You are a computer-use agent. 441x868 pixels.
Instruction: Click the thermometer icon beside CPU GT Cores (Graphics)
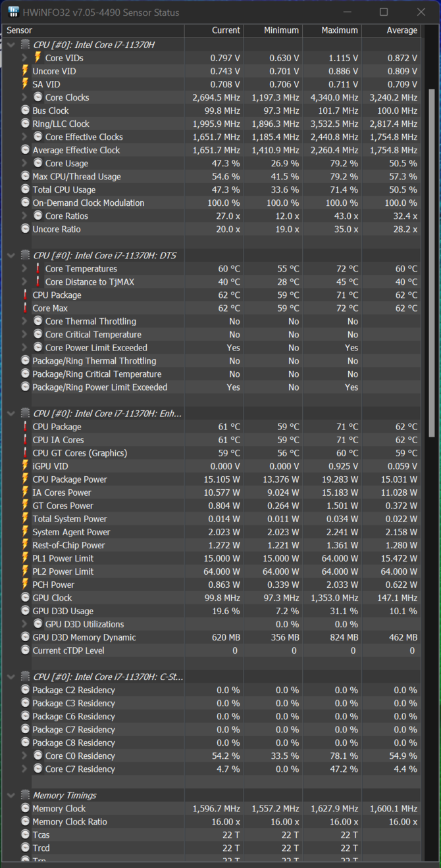[x=26, y=453]
